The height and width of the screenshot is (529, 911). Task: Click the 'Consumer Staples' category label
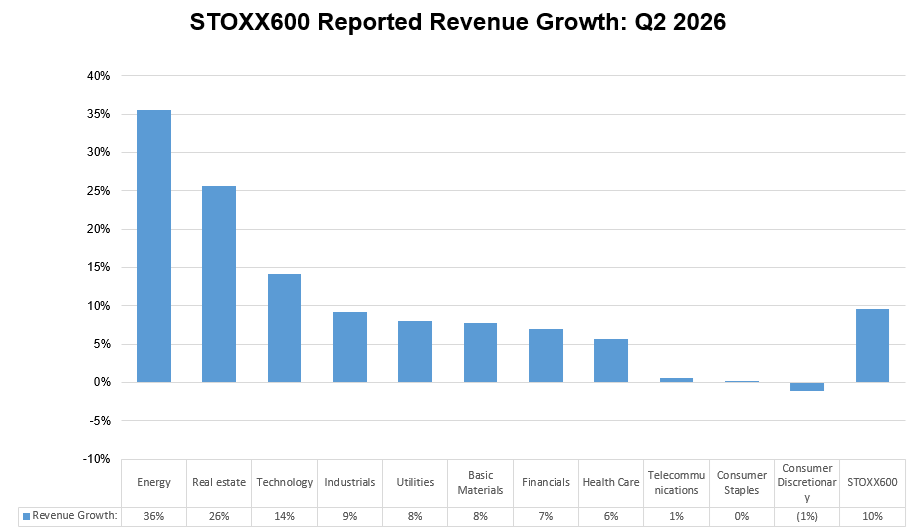point(741,483)
